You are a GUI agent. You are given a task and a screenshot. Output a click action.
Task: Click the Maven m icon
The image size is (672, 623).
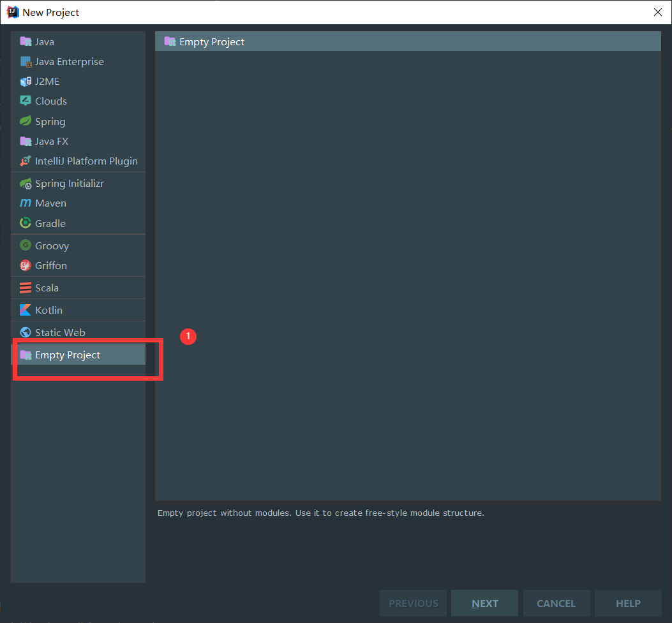coord(26,203)
